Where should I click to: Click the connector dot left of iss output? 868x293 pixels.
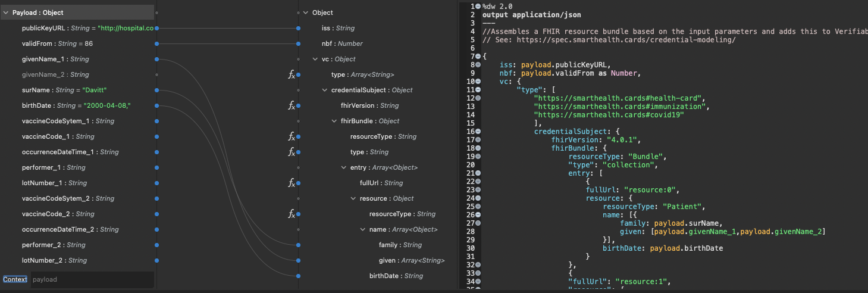(298, 28)
